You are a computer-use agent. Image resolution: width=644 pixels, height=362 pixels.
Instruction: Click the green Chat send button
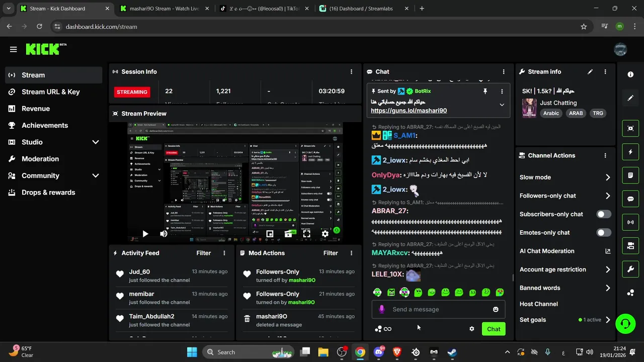(x=494, y=329)
